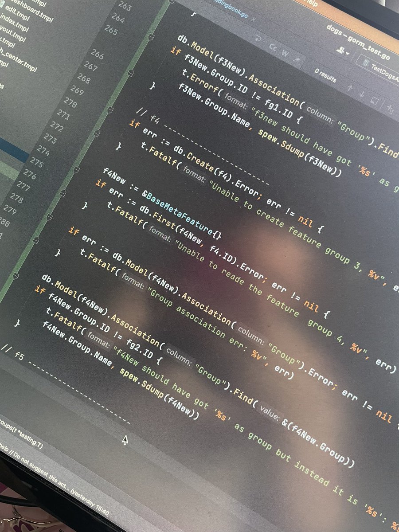Click the Go test icon beside TestDogs configuration

click(365, 63)
